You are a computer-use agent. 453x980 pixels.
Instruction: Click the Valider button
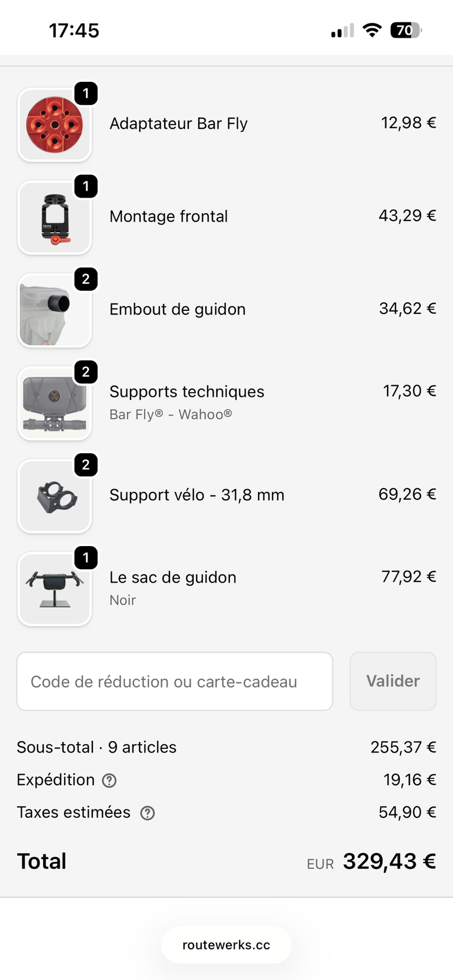(393, 681)
